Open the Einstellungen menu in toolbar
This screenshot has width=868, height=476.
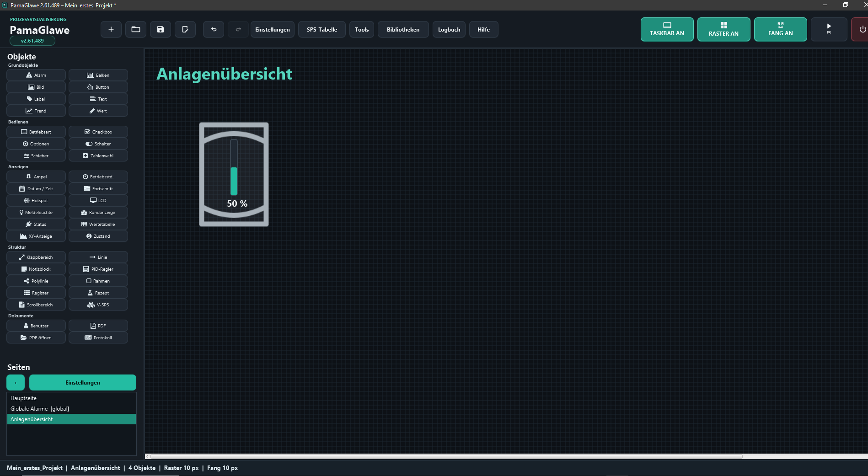[x=273, y=29]
